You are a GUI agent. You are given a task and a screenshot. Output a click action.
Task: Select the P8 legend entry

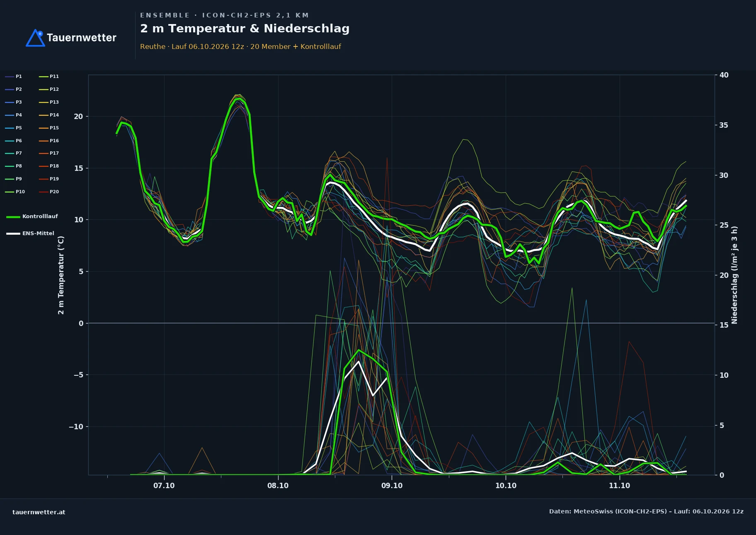click(14, 166)
